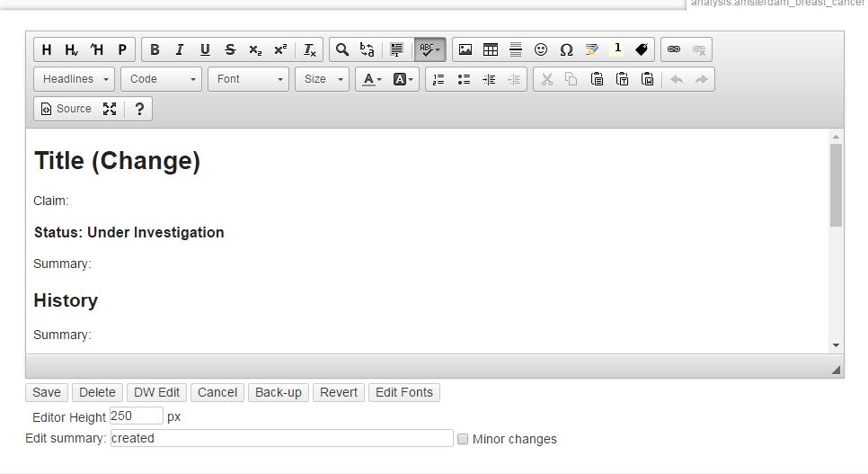Insert an image

coord(465,49)
